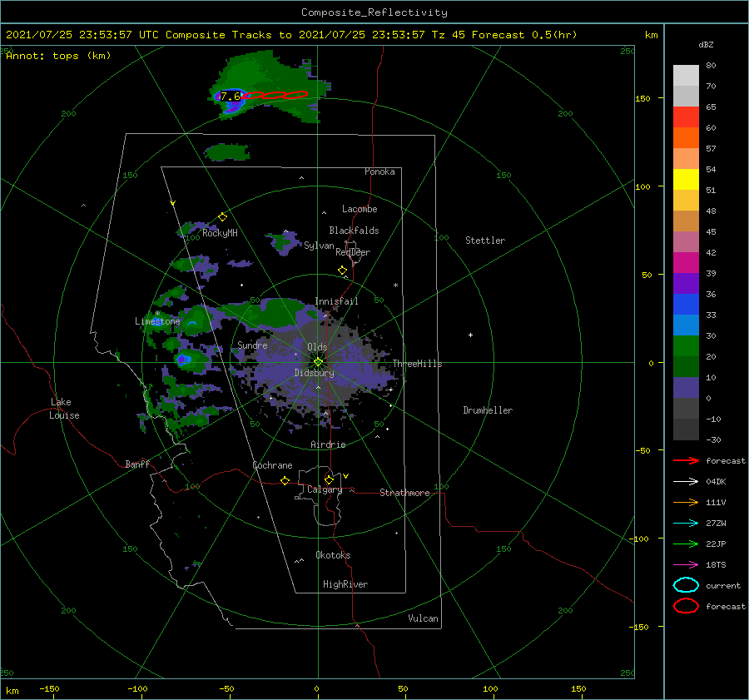Select the 36 dBZ blue color swatch
The width and height of the screenshot is (749, 700).
coord(686,304)
